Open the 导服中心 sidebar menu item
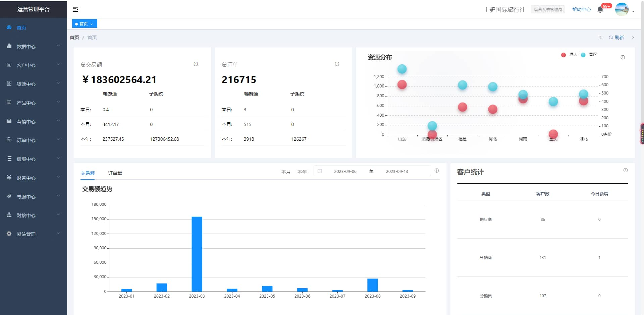The image size is (644, 315). (x=34, y=196)
